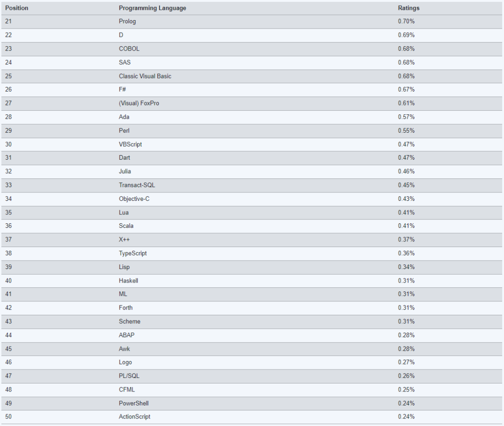Click the Ratings column header
The height and width of the screenshot is (426, 504).
408,8
